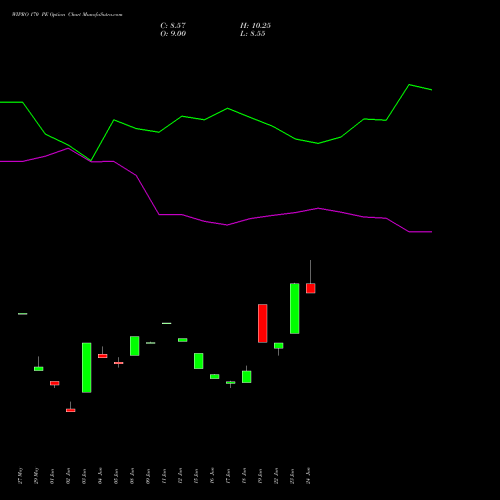500x500 pixels.
Task: Select the 22 Jun date label
Action: tap(277, 476)
